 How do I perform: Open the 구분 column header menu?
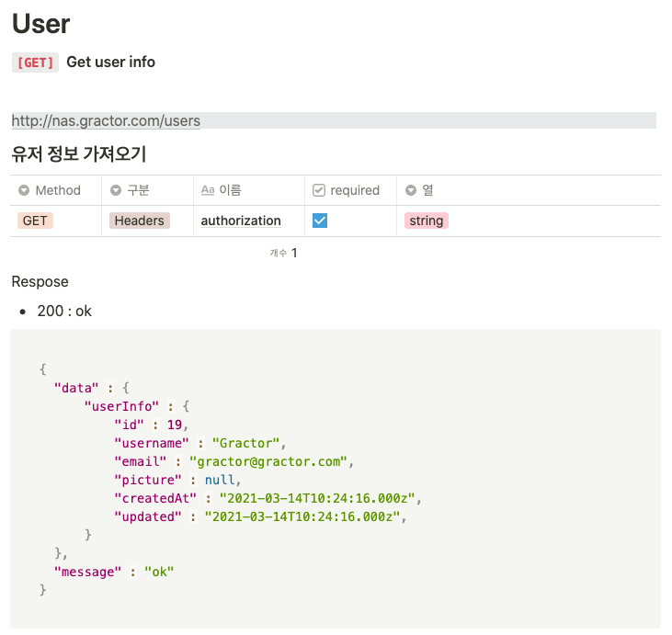coord(147,190)
